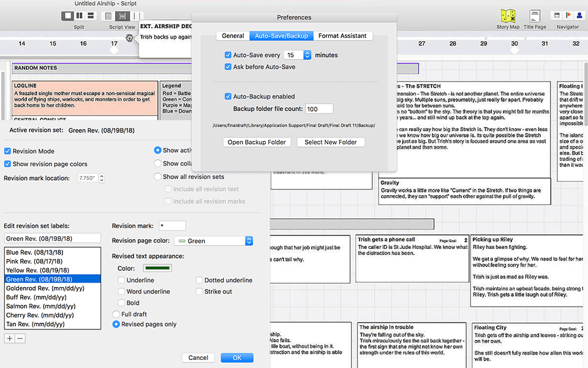Open the Characters Navigator

pos(579,16)
